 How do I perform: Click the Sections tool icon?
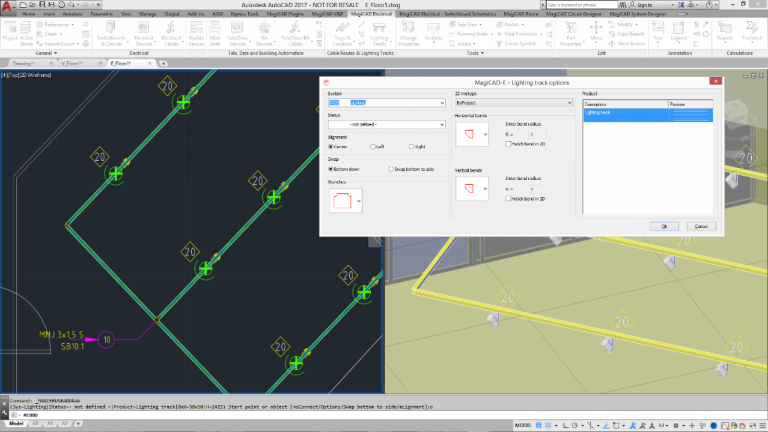pyautogui.click(x=433, y=33)
